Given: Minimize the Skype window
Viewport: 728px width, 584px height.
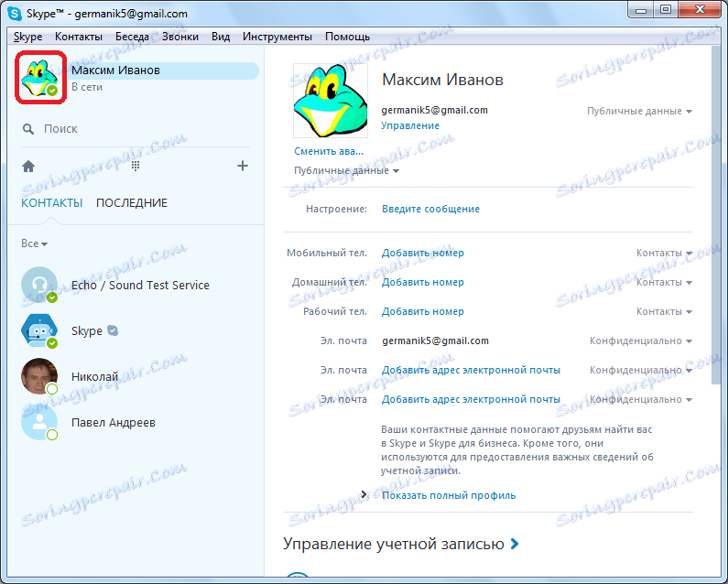Looking at the screenshot, I should pos(641,10).
